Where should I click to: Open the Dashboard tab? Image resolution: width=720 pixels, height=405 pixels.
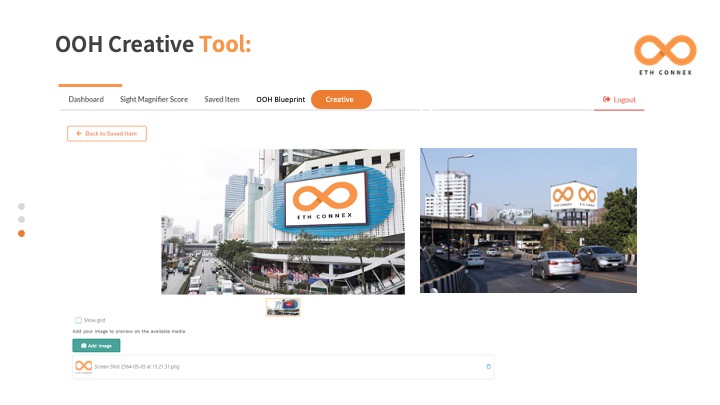pyautogui.click(x=86, y=100)
